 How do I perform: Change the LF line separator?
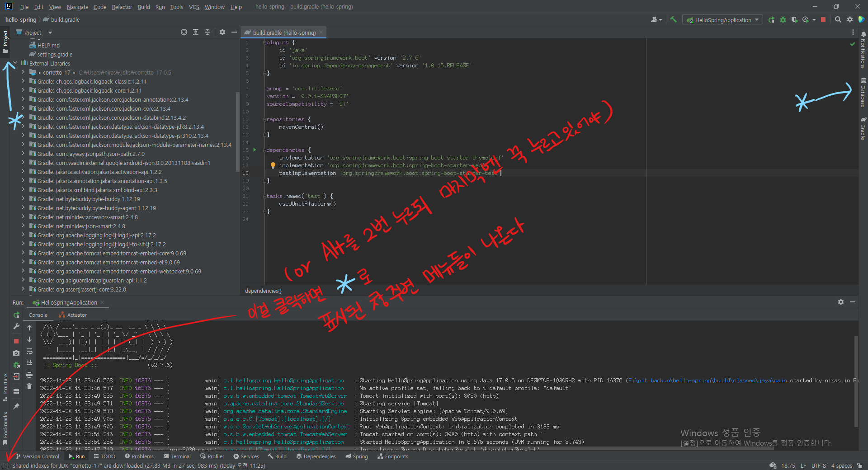tap(803, 465)
